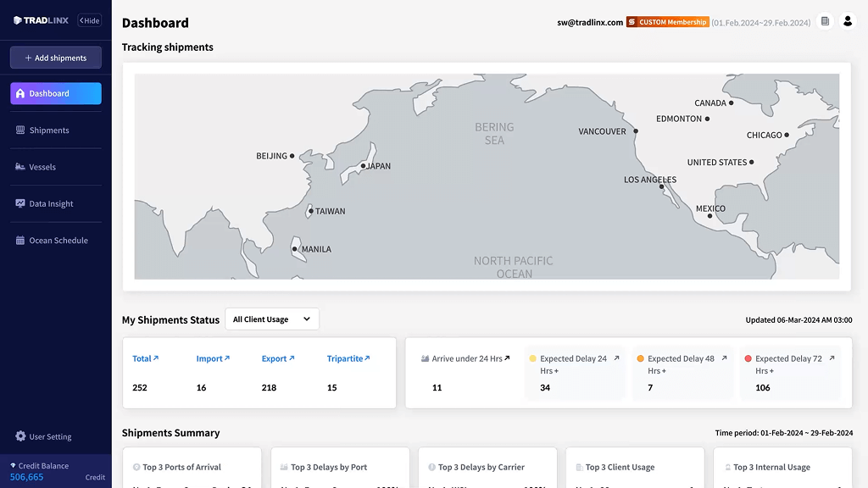868x488 pixels.
Task: Open Data Insight in the sidebar
Action: click(x=51, y=204)
